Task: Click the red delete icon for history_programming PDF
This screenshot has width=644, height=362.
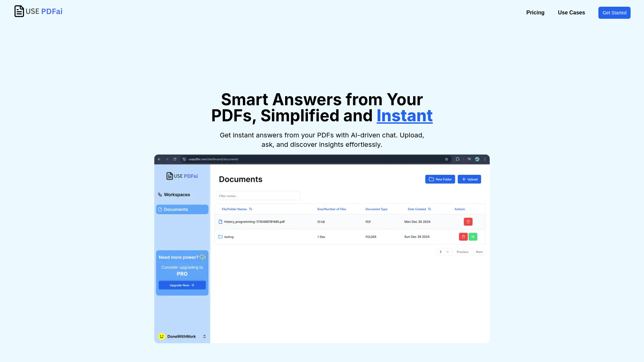Action: pyautogui.click(x=468, y=222)
